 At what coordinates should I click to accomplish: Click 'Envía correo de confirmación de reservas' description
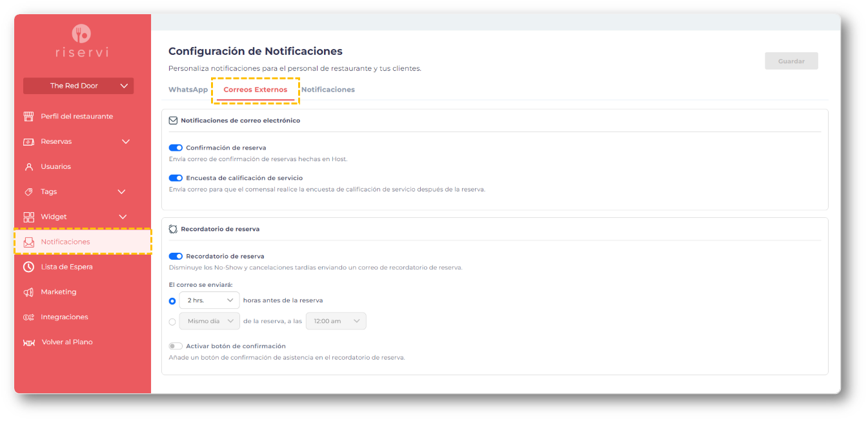point(257,159)
